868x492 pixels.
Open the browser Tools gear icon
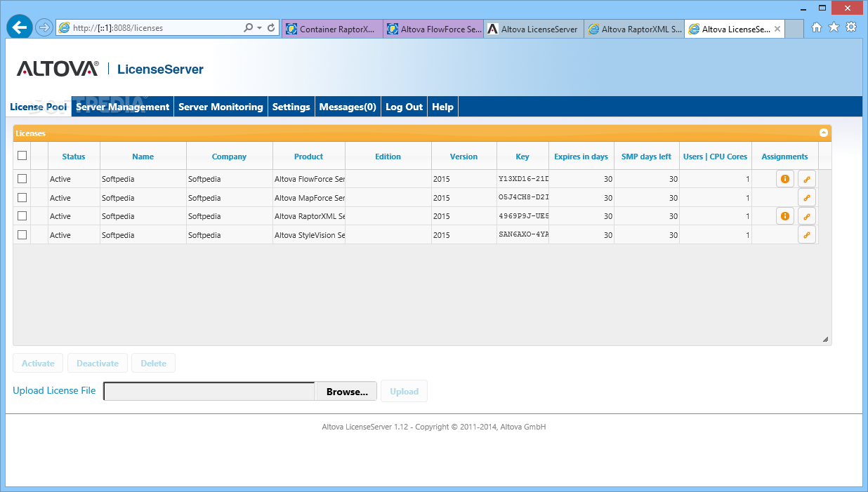click(851, 27)
